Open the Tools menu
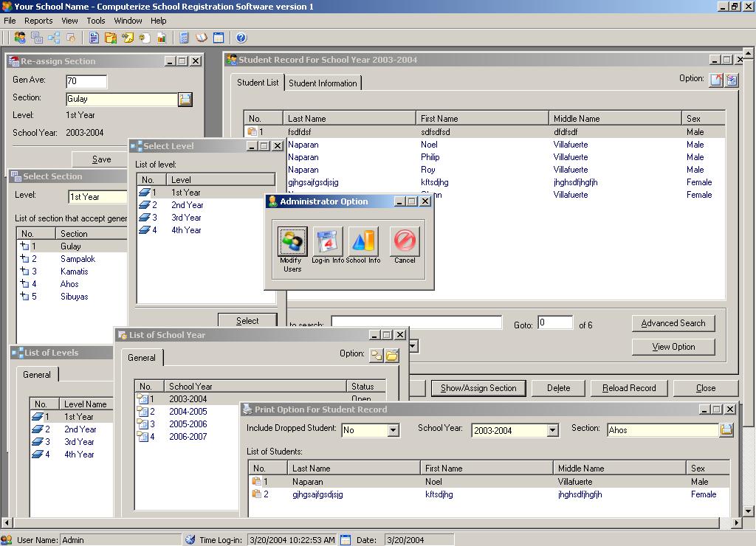This screenshot has width=756, height=546. tap(96, 21)
